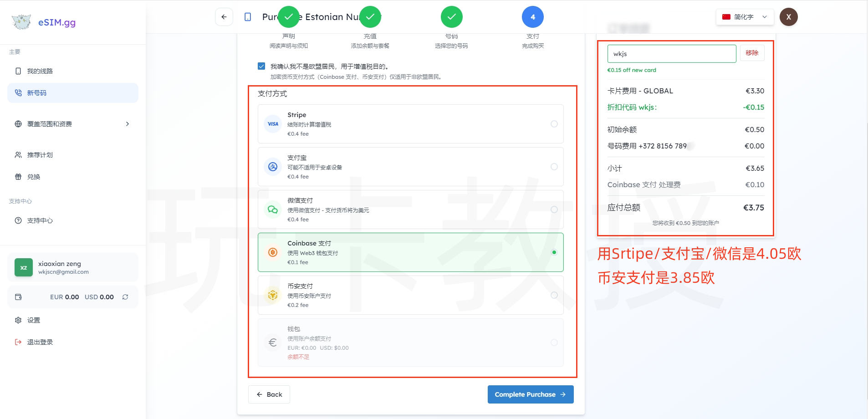868x419 pixels.
Task: Click the Euro wallet icon
Action: pos(273,342)
